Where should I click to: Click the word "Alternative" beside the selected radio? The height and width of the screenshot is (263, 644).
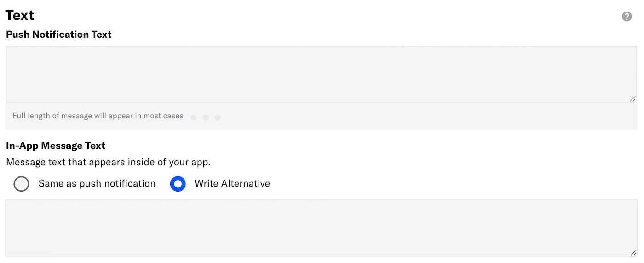coord(245,184)
